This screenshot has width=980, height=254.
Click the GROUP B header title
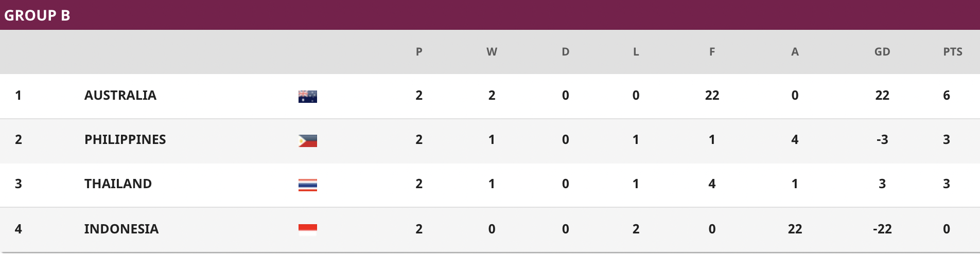click(x=37, y=15)
